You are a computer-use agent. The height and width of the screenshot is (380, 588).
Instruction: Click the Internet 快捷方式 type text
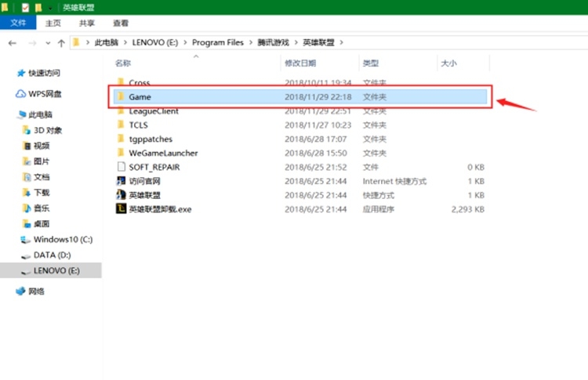pyautogui.click(x=394, y=181)
